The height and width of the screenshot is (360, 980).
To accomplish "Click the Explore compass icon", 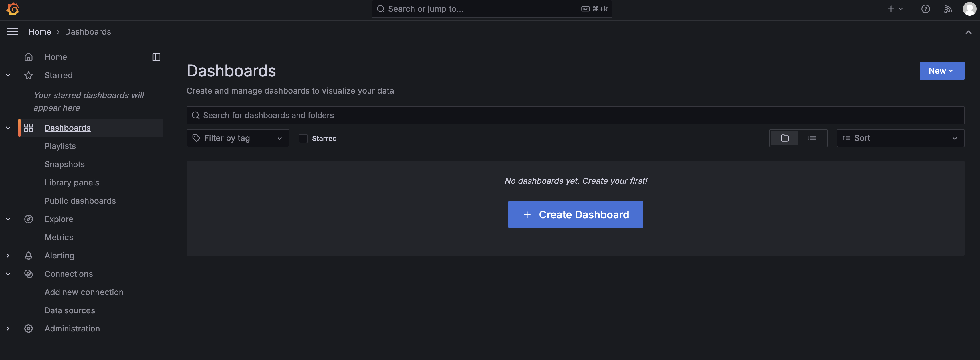I will coord(29,219).
